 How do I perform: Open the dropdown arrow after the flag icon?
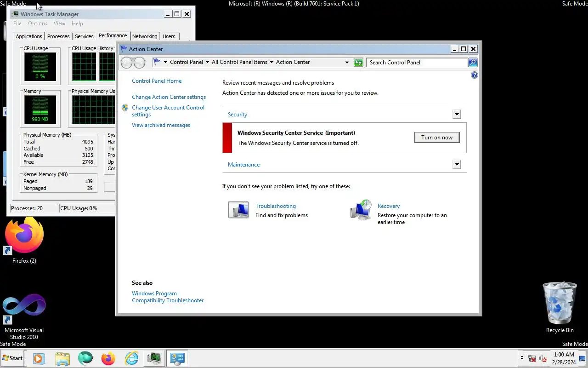(165, 62)
